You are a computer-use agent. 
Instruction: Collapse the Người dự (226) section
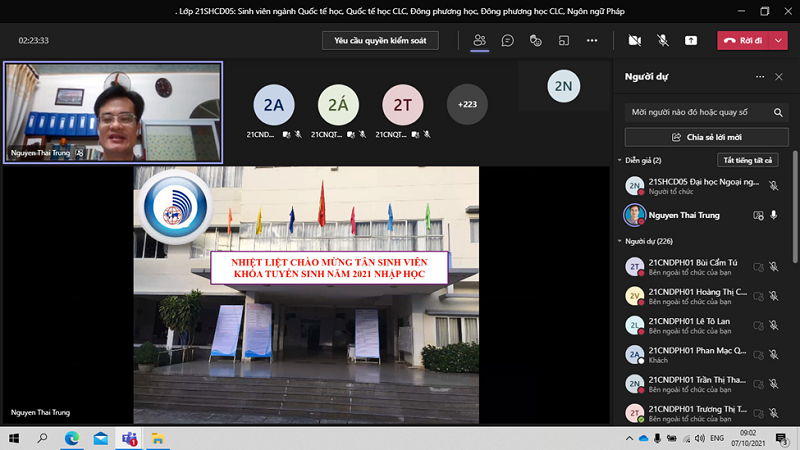click(x=619, y=241)
